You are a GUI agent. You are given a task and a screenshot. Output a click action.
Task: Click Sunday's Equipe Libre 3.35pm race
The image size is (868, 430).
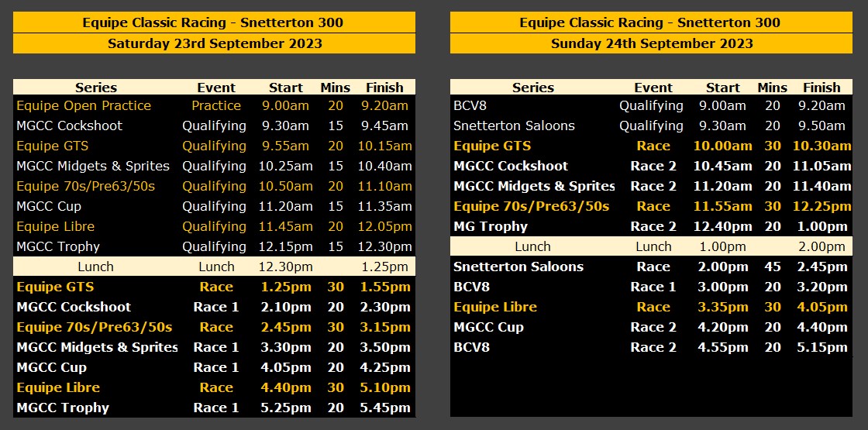tap(651, 307)
